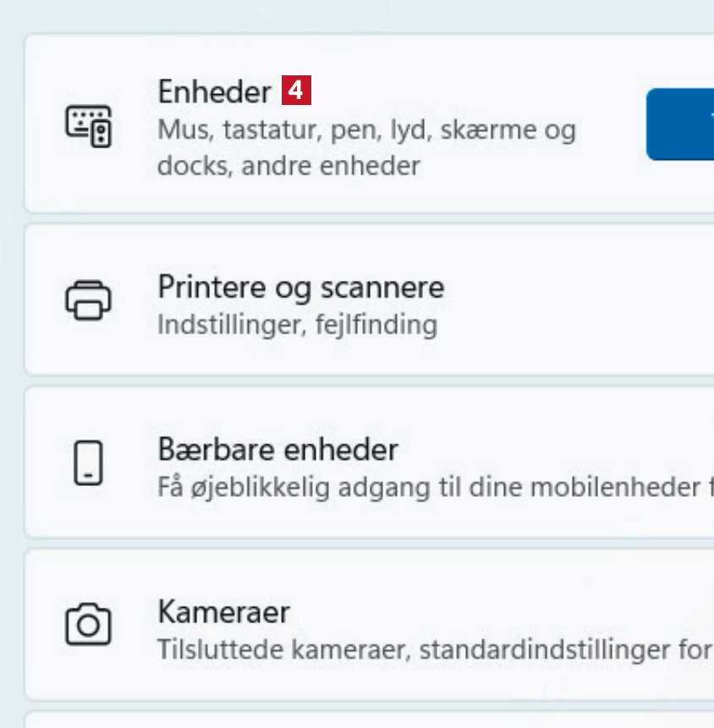Open the Enheder heading
Screen dimensions: 714x728
[214, 91]
